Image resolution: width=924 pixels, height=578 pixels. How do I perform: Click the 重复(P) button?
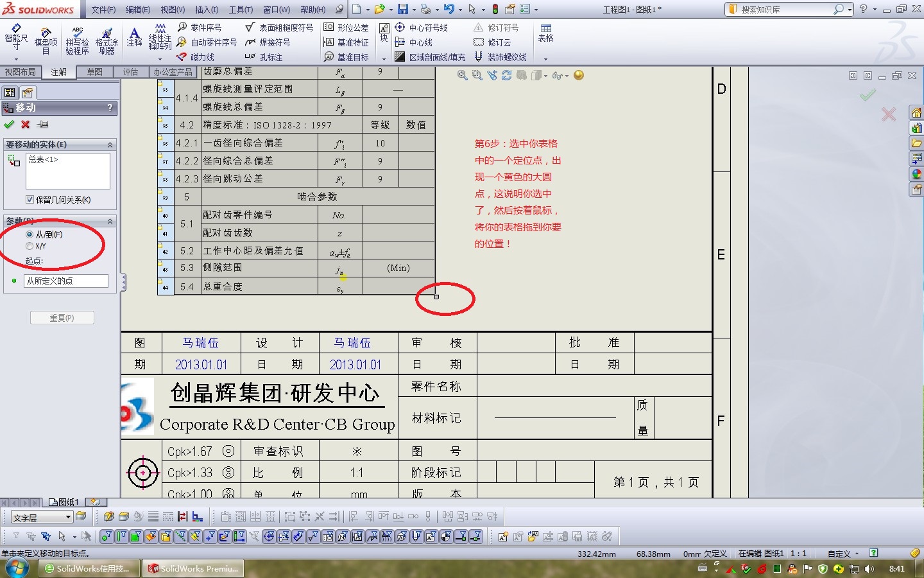click(62, 318)
